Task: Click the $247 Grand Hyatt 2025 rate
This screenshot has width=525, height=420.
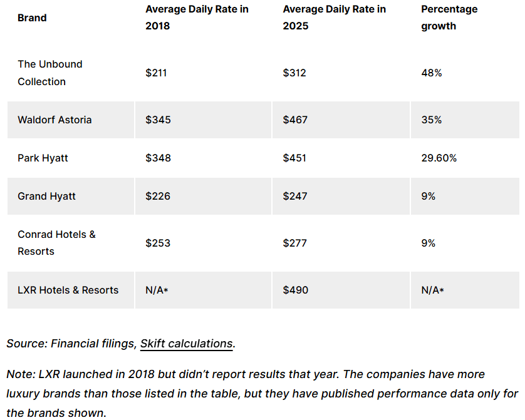Action: pyautogui.click(x=295, y=196)
